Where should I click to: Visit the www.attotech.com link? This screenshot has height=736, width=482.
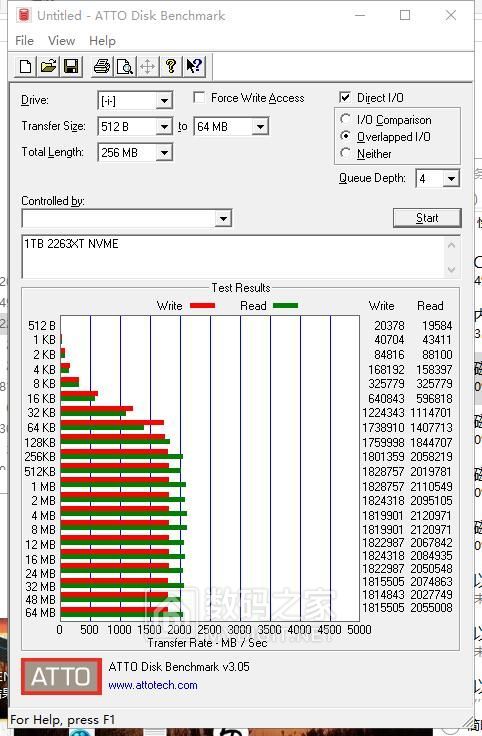[x=153, y=685]
